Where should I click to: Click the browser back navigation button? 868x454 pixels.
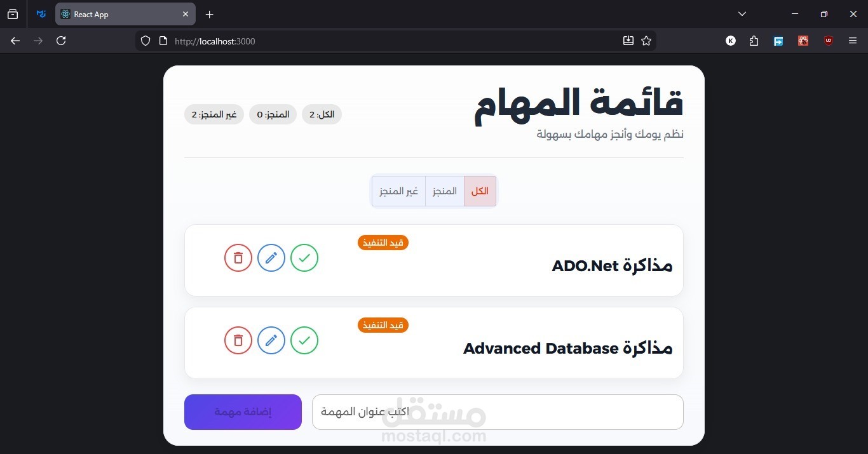click(x=15, y=41)
